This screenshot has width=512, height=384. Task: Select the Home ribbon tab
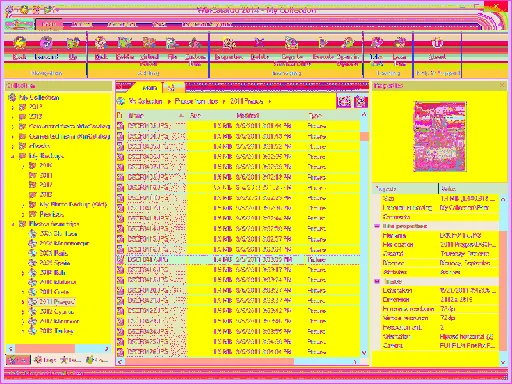coord(49,24)
